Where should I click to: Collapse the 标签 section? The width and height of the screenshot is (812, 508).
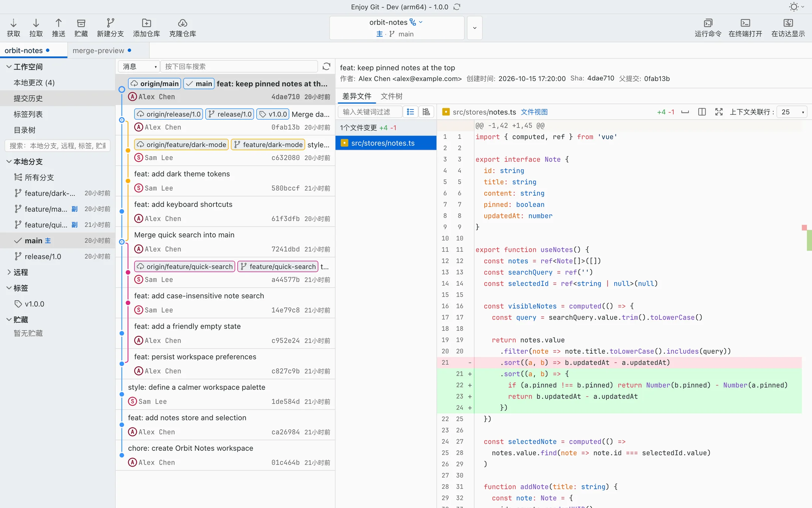point(9,288)
